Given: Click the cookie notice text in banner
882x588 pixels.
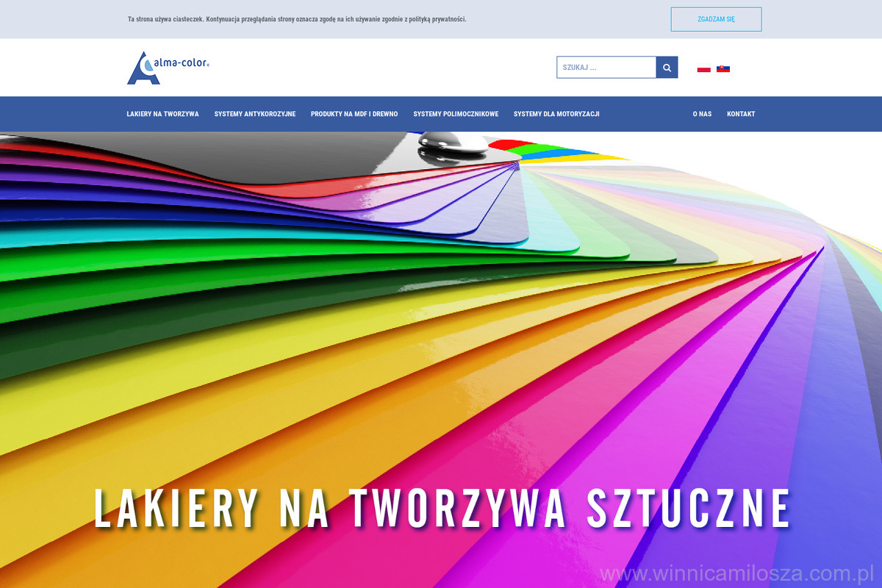Looking at the screenshot, I should (297, 19).
